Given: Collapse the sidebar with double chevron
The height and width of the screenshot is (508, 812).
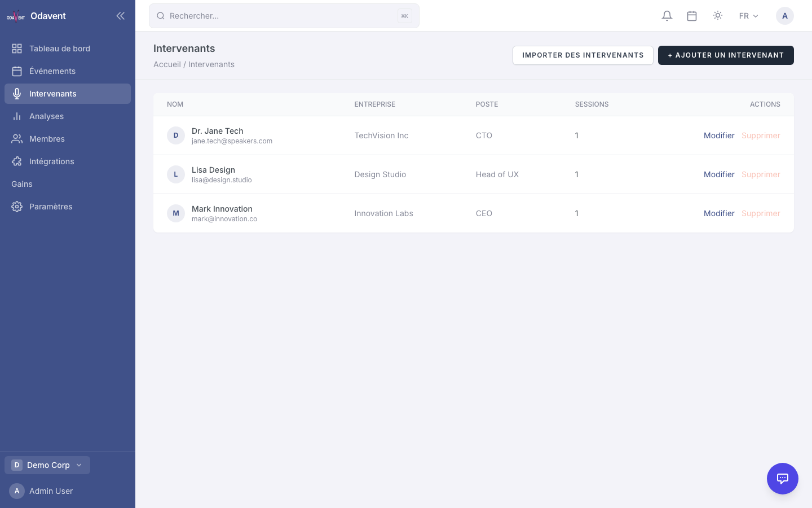Looking at the screenshot, I should click(120, 16).
